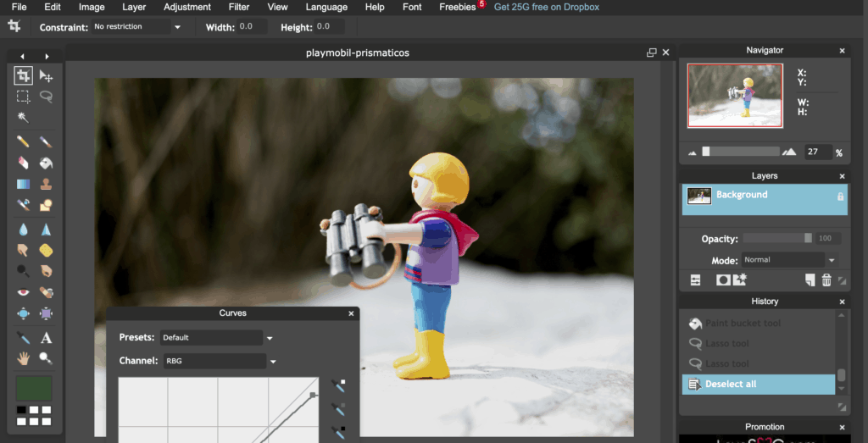This screenshot has width=868, height=443.
Task: Select the Gradient tool
Action: (x=23, y=184)
